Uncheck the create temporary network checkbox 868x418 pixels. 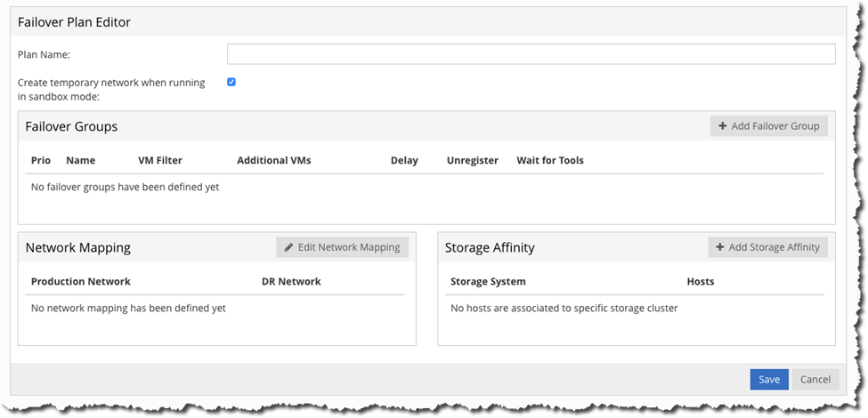231,82
